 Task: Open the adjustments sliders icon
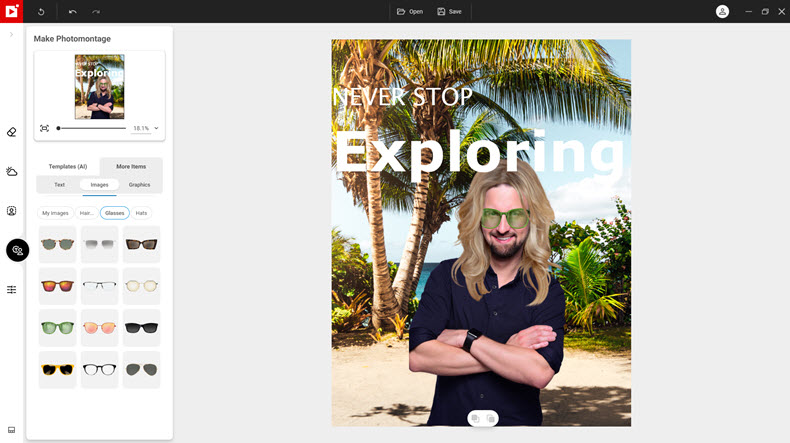(x=12, y=290)
